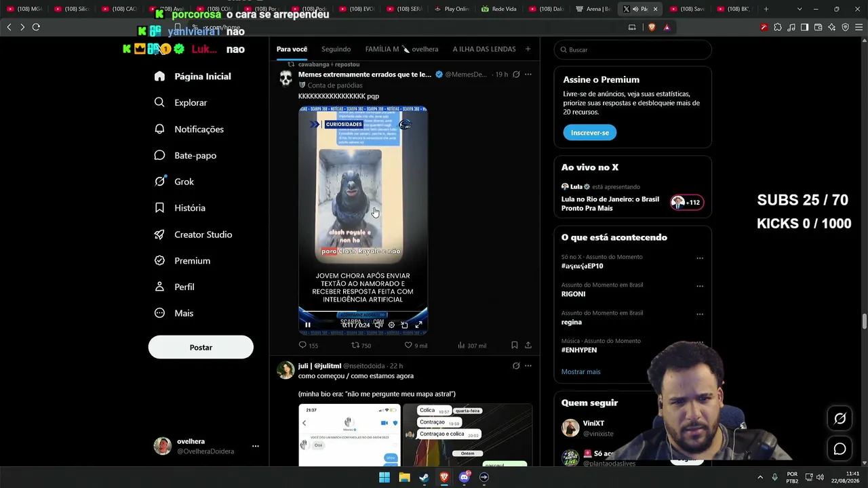Open Lula live broadcast card
The width and height of the screenshot is (868, 488).
pos(633,198)
